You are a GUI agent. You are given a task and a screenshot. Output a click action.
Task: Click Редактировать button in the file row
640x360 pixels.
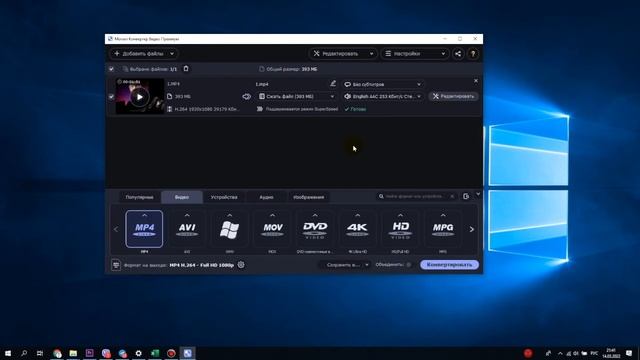[x=453, y=96]
